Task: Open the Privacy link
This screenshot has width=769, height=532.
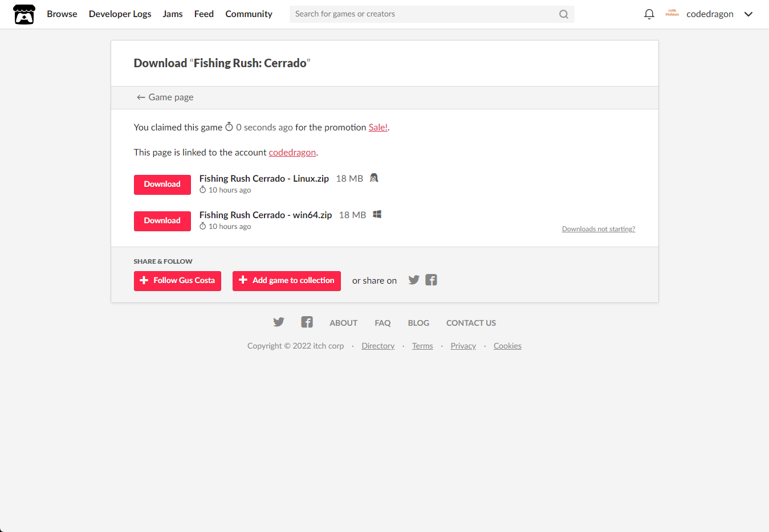Action: (x=463, y=346)
